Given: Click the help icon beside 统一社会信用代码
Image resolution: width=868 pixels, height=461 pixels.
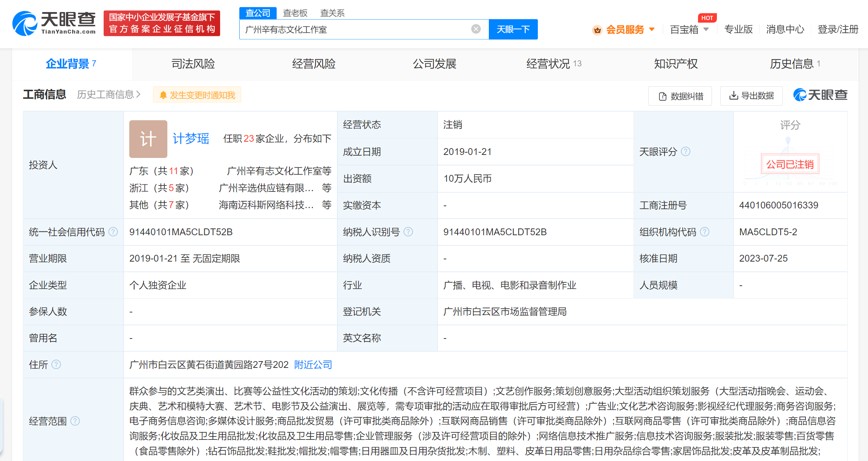Looking at the screenshot, I should [x=112, y=232].
